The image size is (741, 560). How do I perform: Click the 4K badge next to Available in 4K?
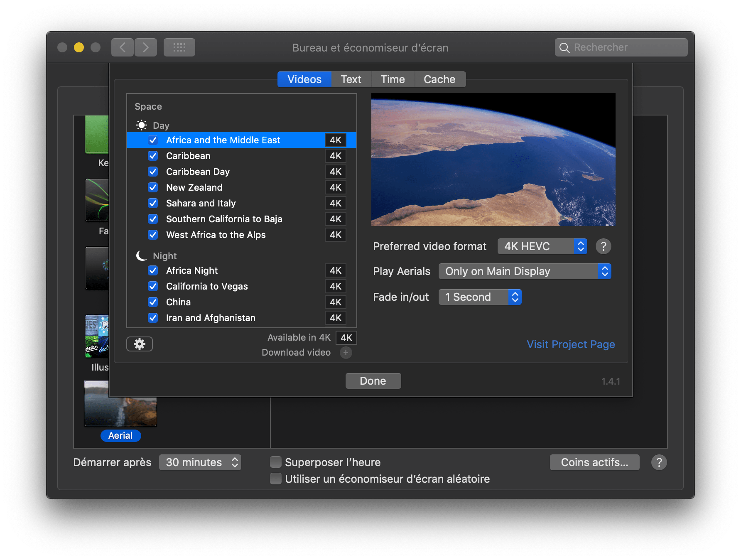346,338
